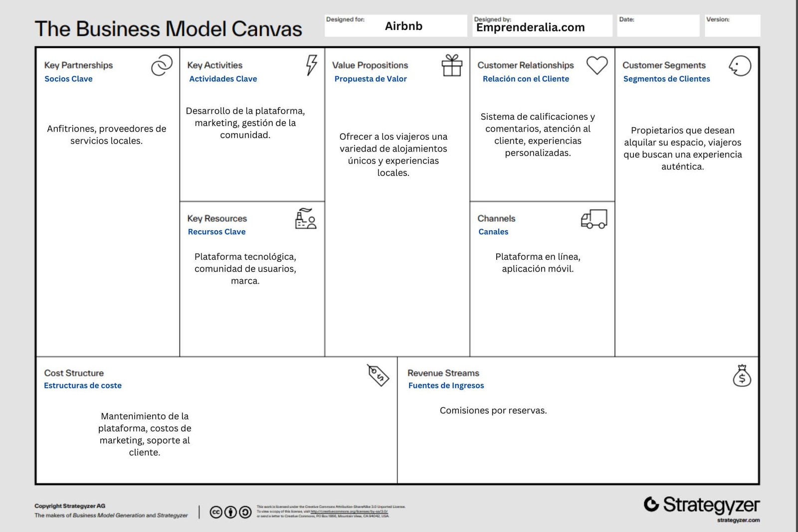Viewport: 798px width, 532px height.
Task: Click the Relación con el Cliente subtitle
Action: [526, 79]
